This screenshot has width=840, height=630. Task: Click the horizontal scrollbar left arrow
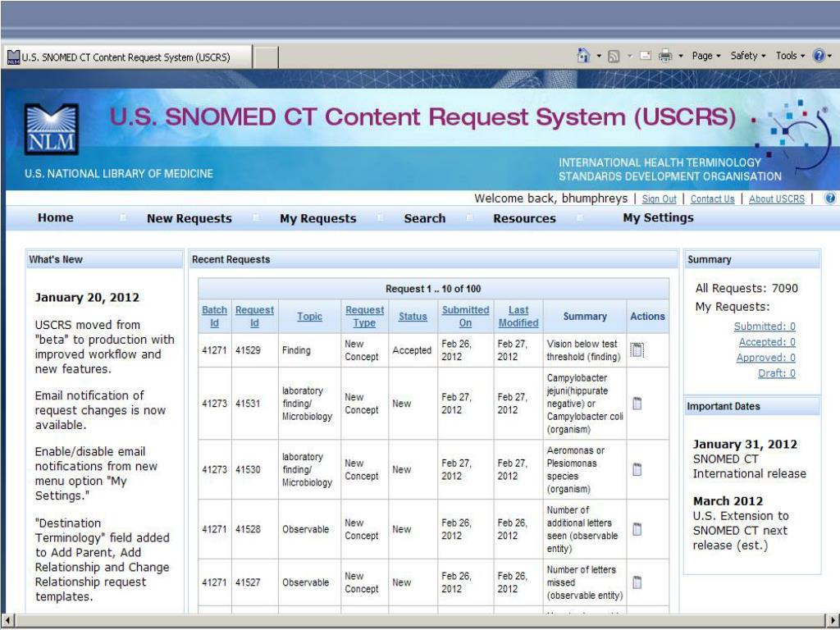click(x=7, y=621)
